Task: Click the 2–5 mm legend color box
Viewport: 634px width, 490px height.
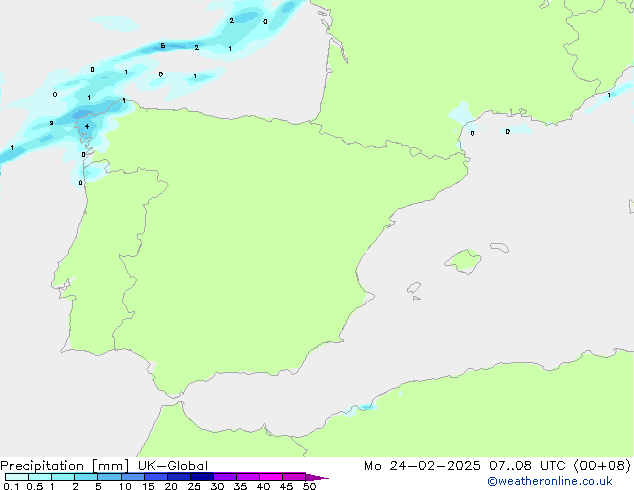Action: point(86,477)
